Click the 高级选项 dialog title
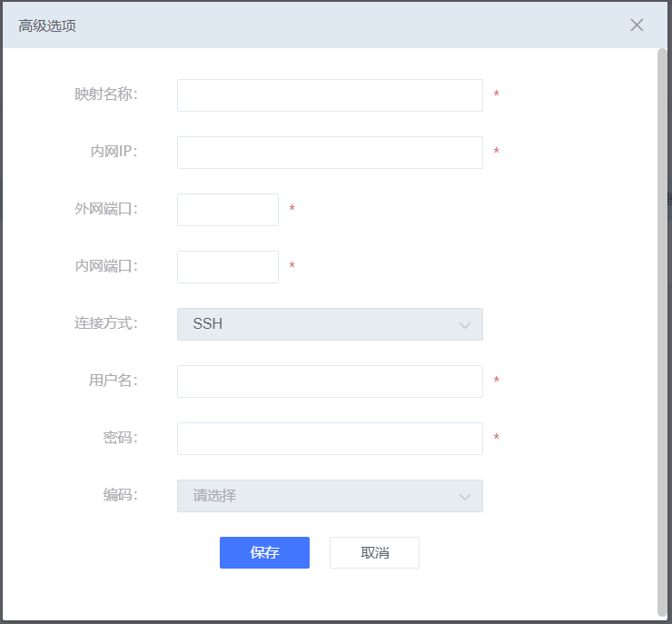Image resolution: width=672 pixels, height=624 pixels. click(x=47, y=25)
